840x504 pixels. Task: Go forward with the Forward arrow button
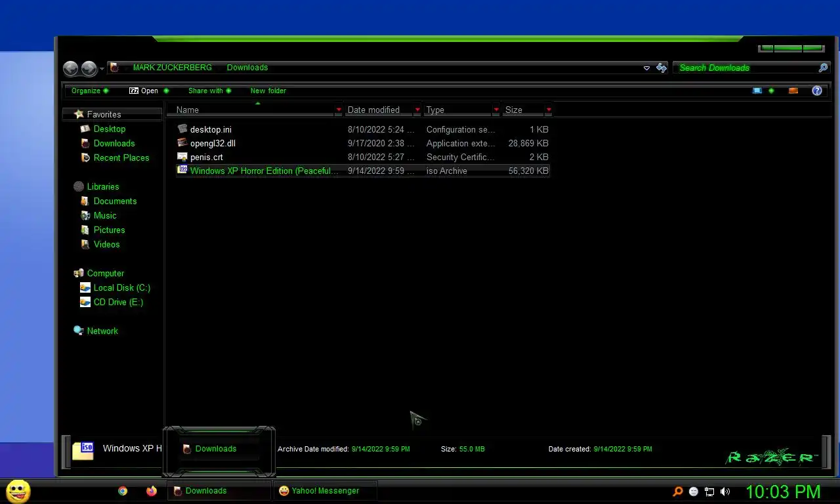[89, 68]
